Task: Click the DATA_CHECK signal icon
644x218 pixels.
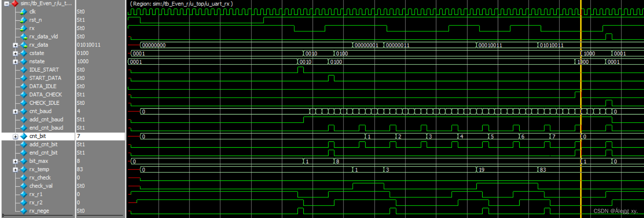Action: [23, 95]
